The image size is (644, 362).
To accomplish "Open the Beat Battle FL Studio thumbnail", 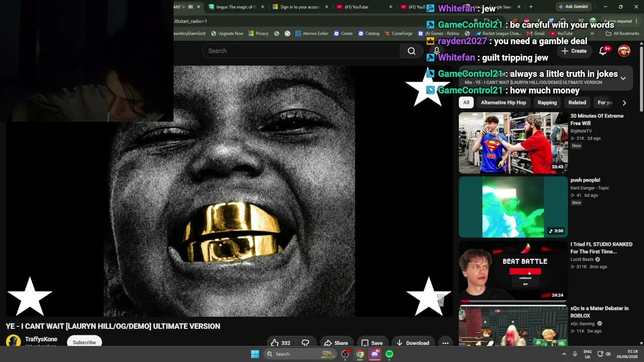I will pos(513,271).
